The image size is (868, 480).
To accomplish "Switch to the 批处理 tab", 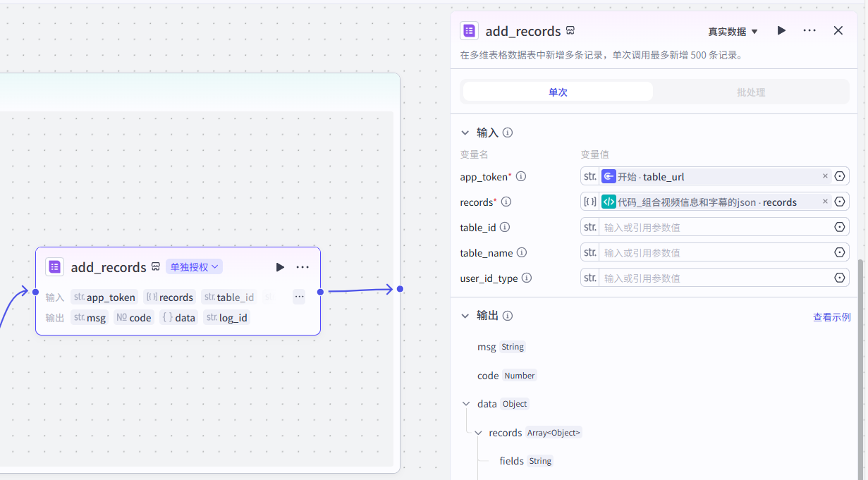I will [x=750, y=92].
